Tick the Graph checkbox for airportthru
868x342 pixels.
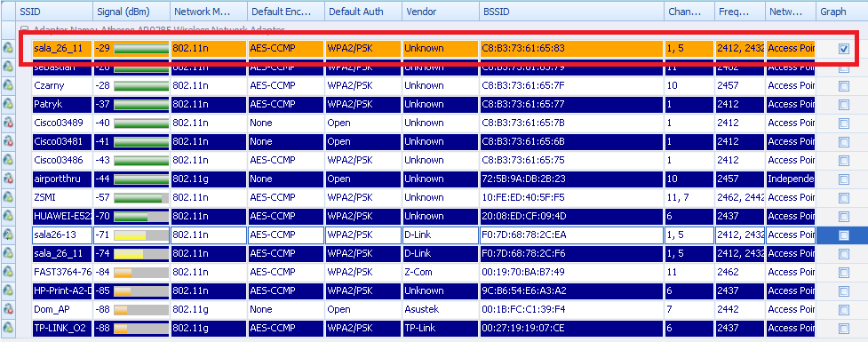click(x=844, y=179)
